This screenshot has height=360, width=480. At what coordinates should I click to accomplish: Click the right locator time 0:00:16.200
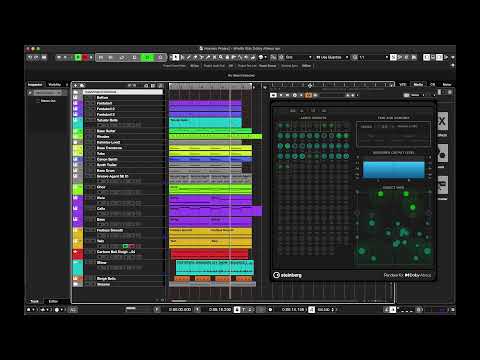(220, 310)
